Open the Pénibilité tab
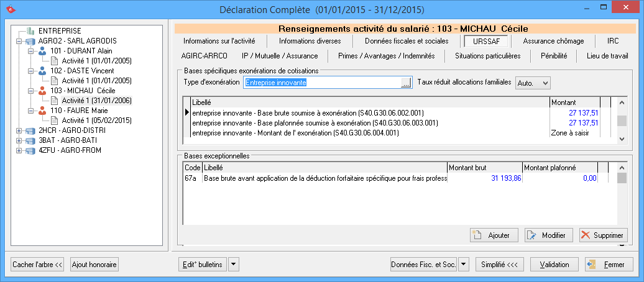 click(x=553, y=56)
